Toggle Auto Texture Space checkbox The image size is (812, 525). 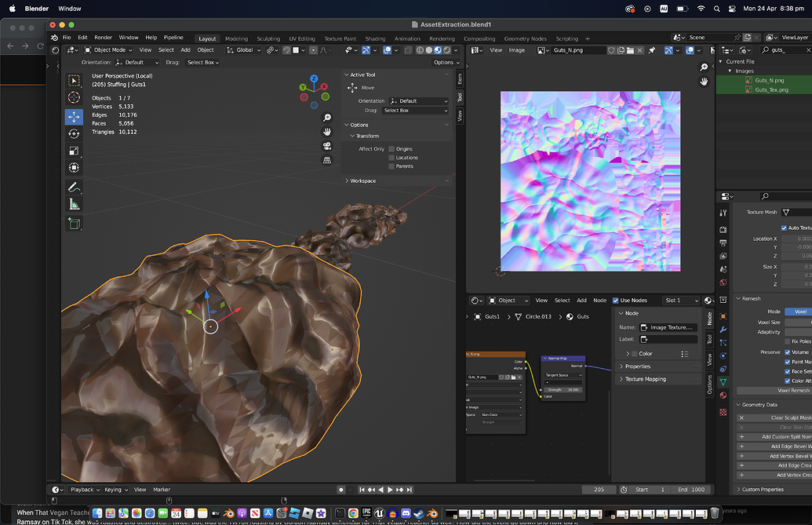(x=784, y=228)
